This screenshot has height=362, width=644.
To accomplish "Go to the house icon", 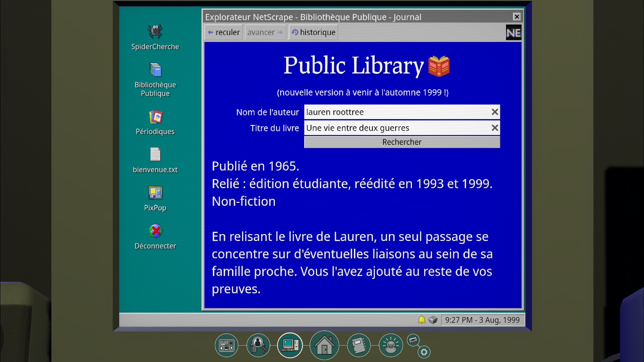I will tap(324, 345).
